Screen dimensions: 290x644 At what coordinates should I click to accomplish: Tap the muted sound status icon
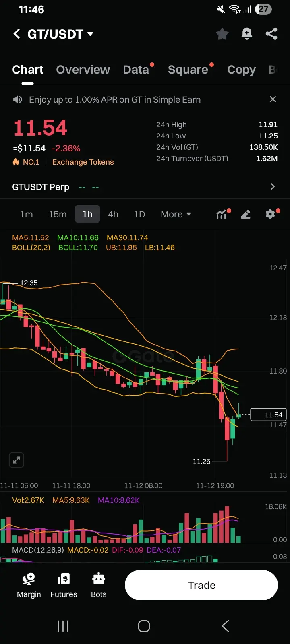click(221, 9)
